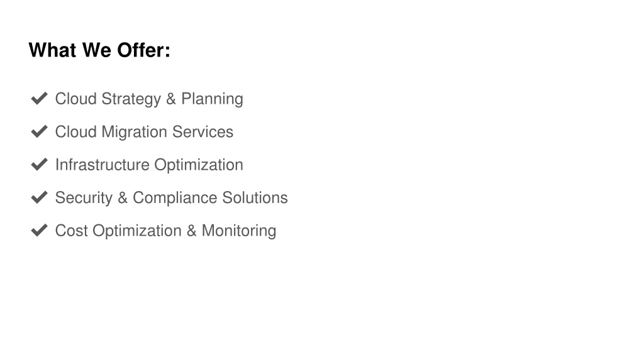
Task: Click the word 'Migration' in second item
Action: tap(135, 132)
